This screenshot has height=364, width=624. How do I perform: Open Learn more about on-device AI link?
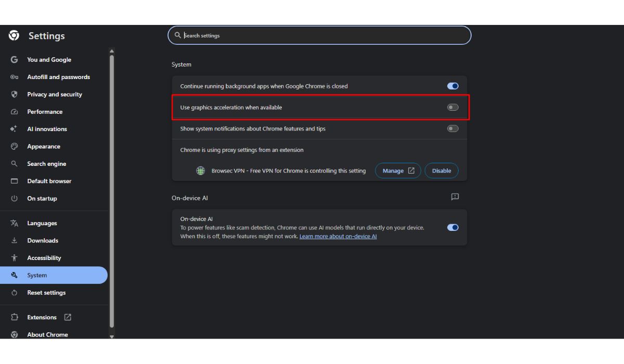[338, 236]
